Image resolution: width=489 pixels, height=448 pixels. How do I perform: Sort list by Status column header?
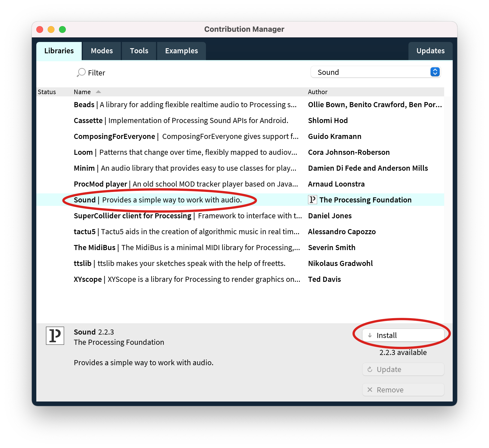pos(47,92)
